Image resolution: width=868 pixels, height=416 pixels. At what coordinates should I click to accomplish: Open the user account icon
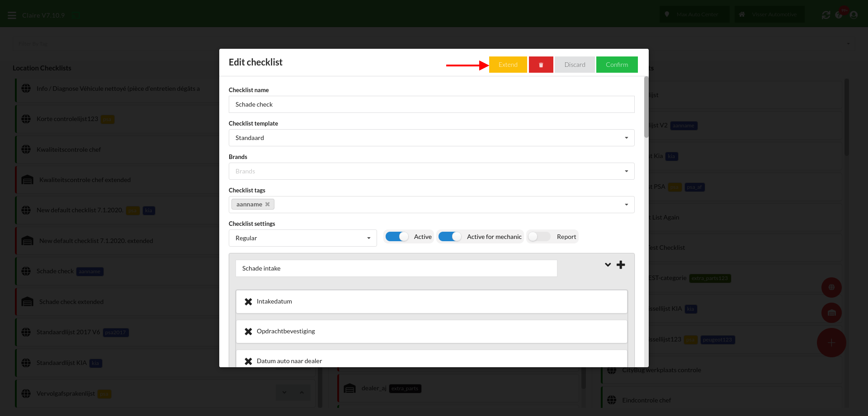click(854, 15)
